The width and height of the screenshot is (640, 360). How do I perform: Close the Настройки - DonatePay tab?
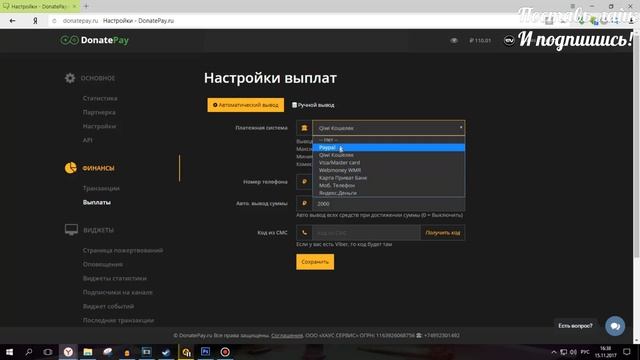[x=75, y=6]
